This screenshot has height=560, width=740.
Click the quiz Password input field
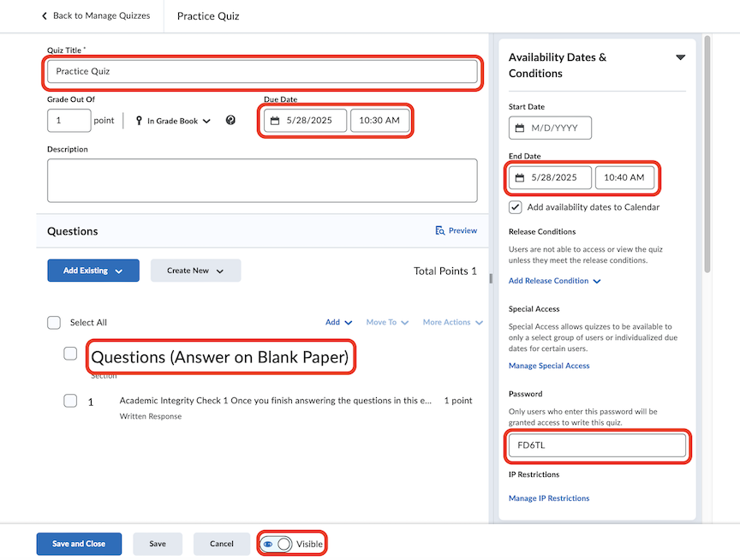597,445
